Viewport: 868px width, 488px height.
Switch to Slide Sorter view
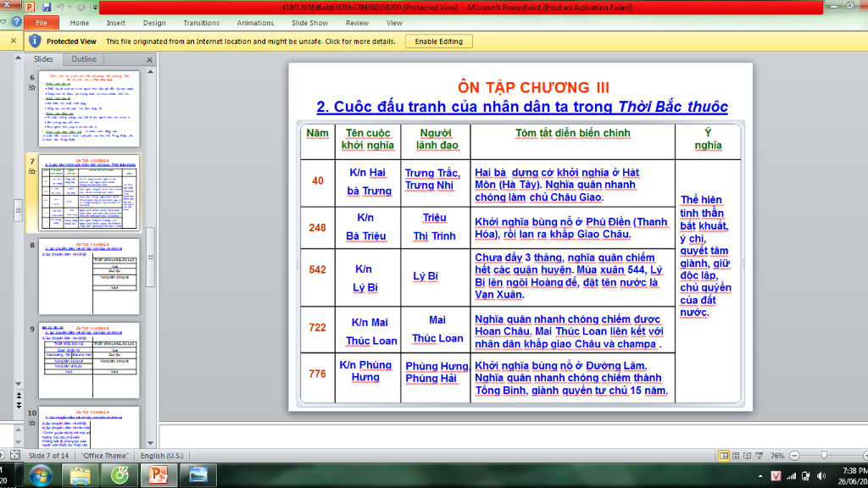pos(737,455)
